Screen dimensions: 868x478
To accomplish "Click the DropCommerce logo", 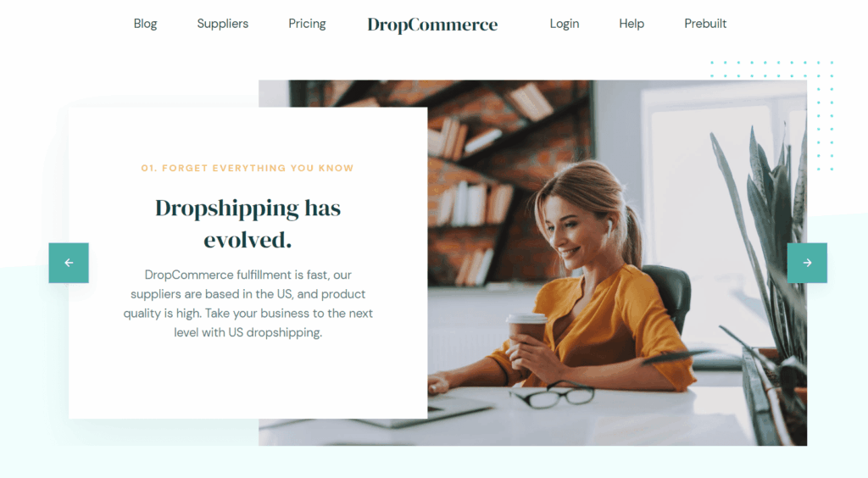I will [432, 25].
